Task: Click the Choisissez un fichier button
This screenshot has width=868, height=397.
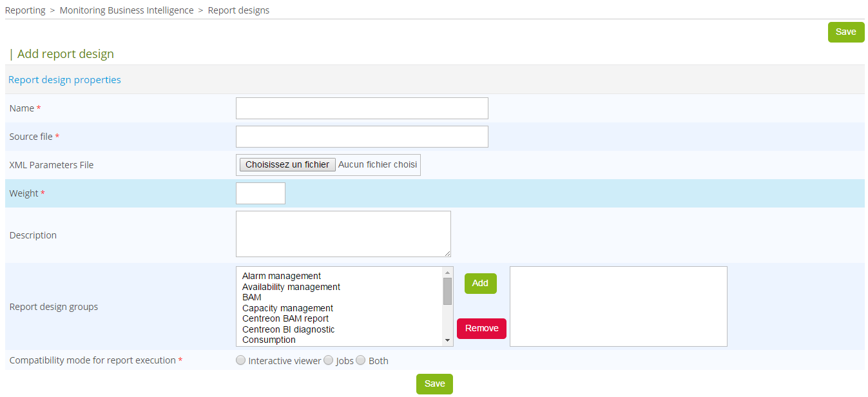Action: click(x=287, y=165)
